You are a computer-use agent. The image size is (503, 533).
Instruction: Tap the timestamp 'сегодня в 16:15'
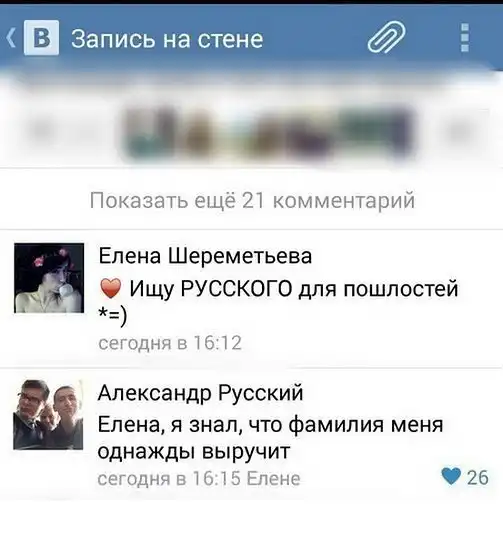click(x=169, y=479)
